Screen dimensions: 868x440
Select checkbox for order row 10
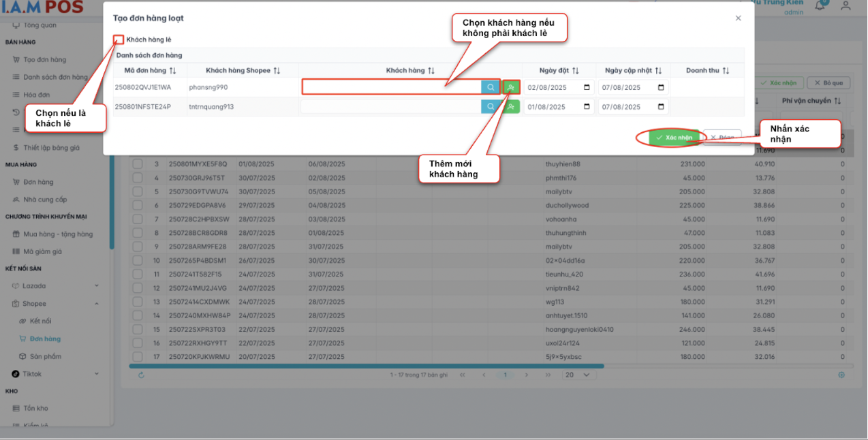(x=138, y=261)
